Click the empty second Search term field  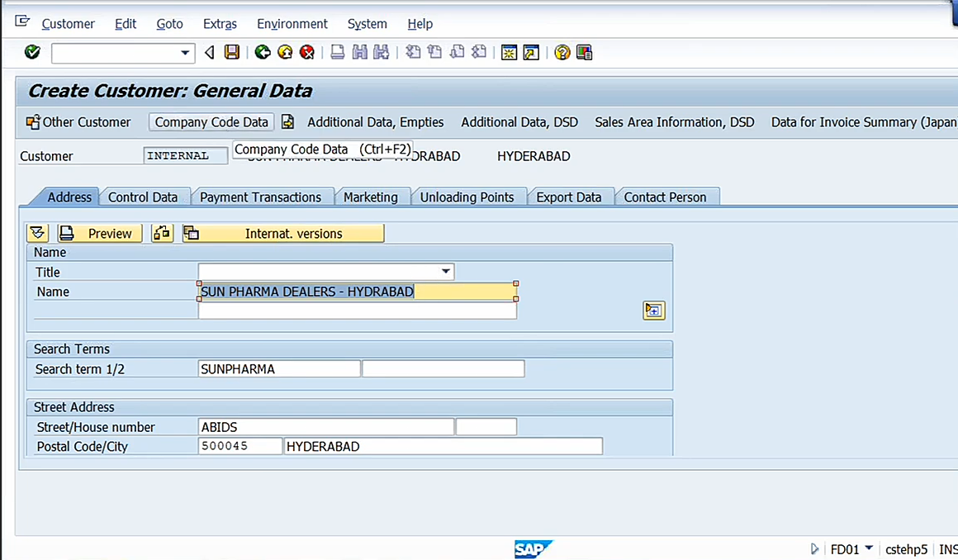(x=443, y=368)
